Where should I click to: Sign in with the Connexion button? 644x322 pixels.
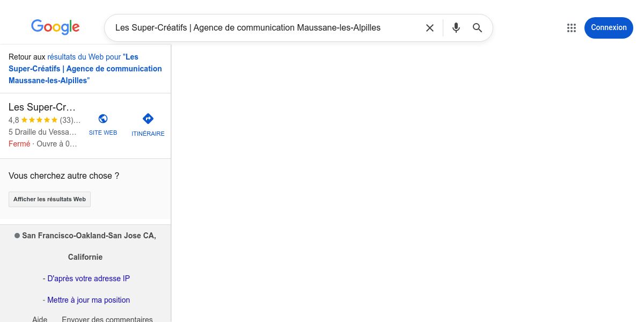pos(609,28)
